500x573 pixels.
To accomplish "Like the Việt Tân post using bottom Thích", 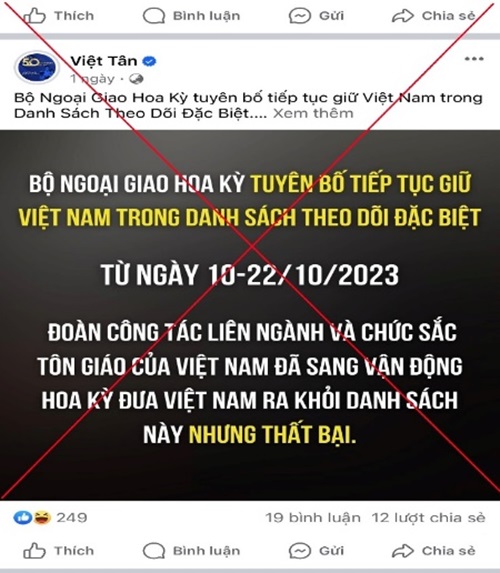I will tap(59, 551).
